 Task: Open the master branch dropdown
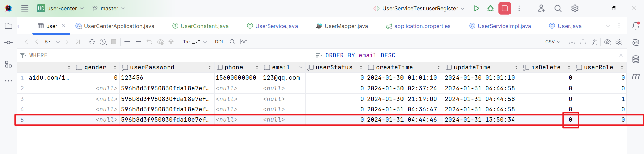pos(109,8)
